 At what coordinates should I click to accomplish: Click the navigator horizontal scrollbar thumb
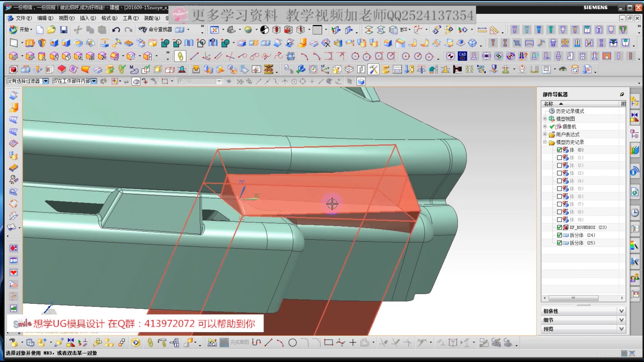(x=573, y=298)
